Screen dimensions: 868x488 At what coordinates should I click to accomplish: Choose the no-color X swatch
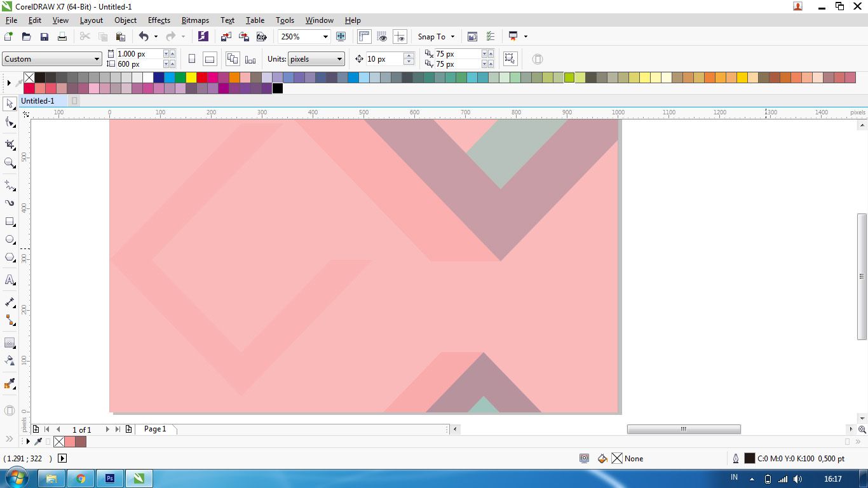click(29, 78)
